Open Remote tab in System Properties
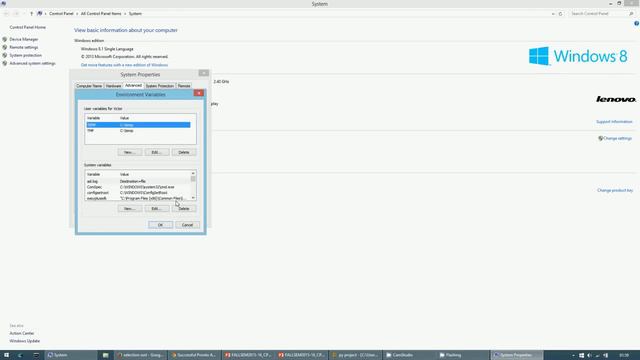Viewport: 640px width, 360px height. pos(184,86)
